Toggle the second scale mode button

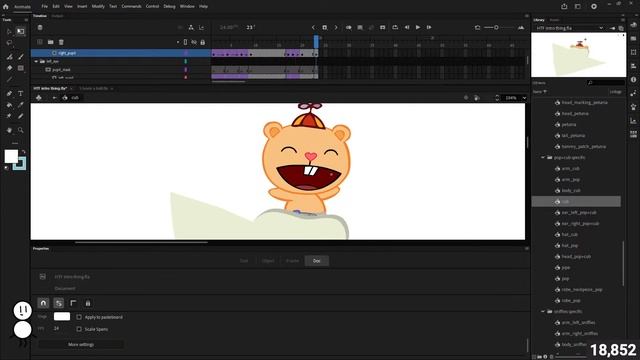pyautogui.click(x=59, y=303)
